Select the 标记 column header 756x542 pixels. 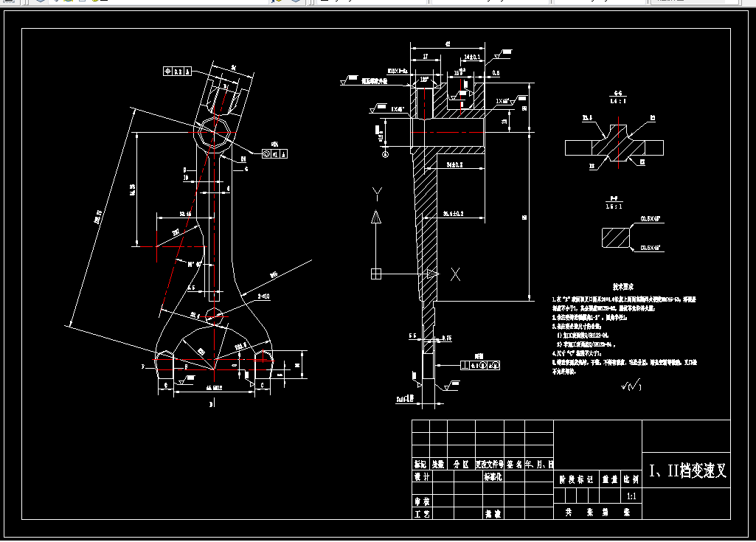tap(420, 465)
